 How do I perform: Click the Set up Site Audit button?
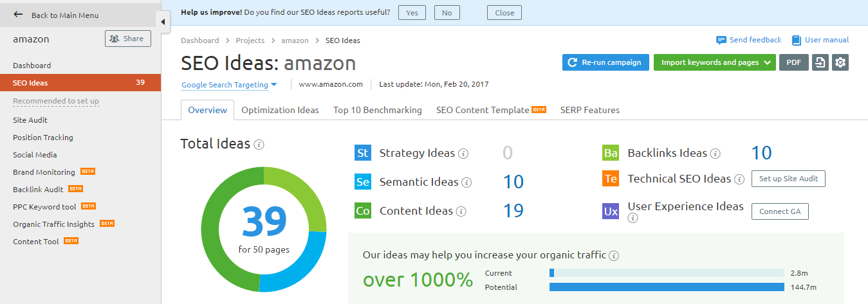pos(788,179)
